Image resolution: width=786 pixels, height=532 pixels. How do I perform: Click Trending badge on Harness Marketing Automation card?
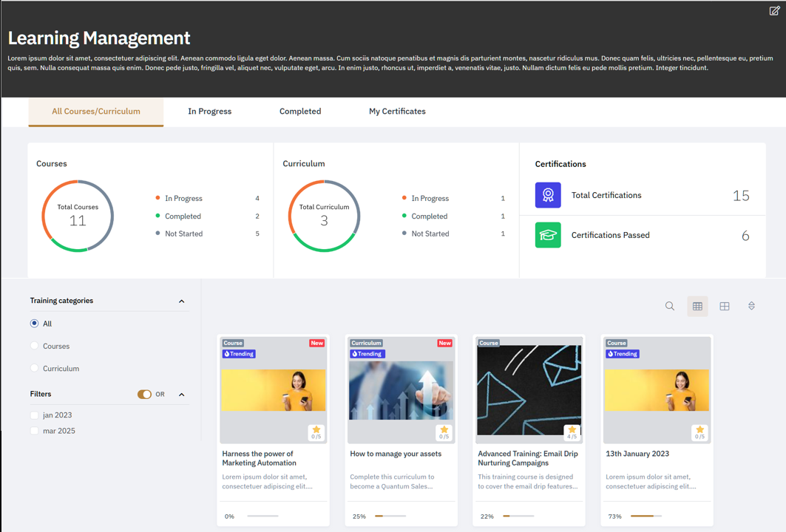pos(239,354)
